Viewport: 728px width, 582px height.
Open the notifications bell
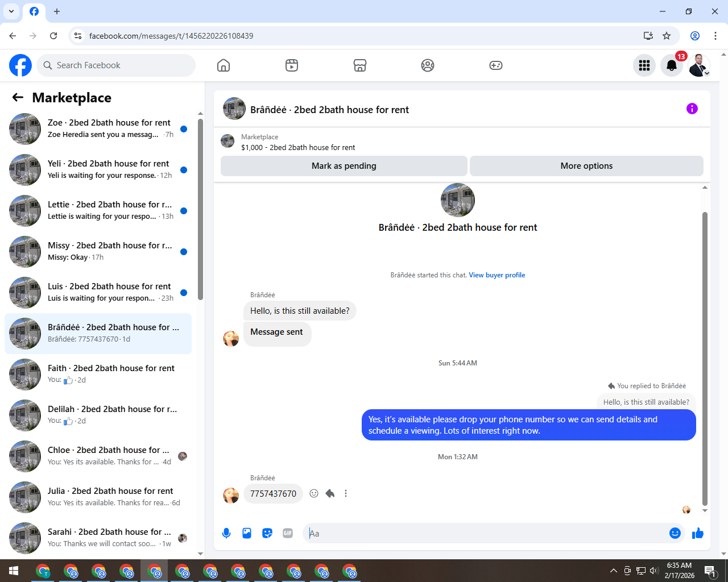point(672,65)
